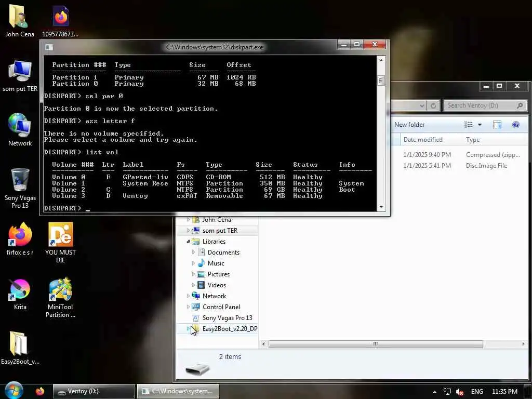Select Network in navigation tree

click(214, 296)
